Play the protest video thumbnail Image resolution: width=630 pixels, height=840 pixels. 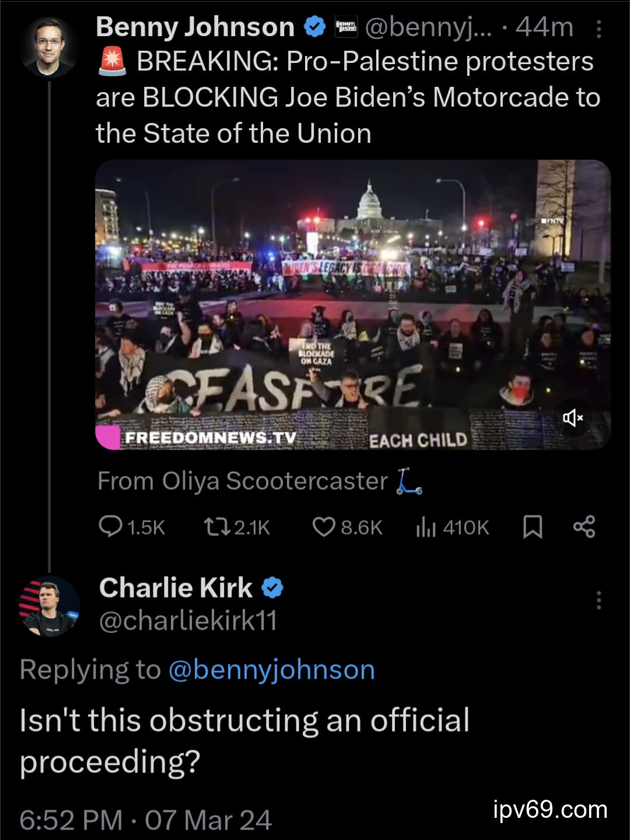(352, 304)
